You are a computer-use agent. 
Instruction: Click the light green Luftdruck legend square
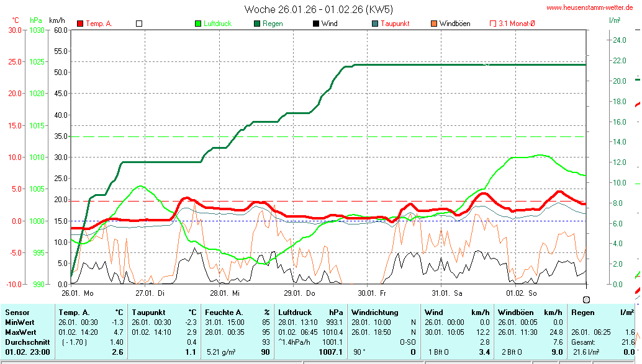(198, 24)
